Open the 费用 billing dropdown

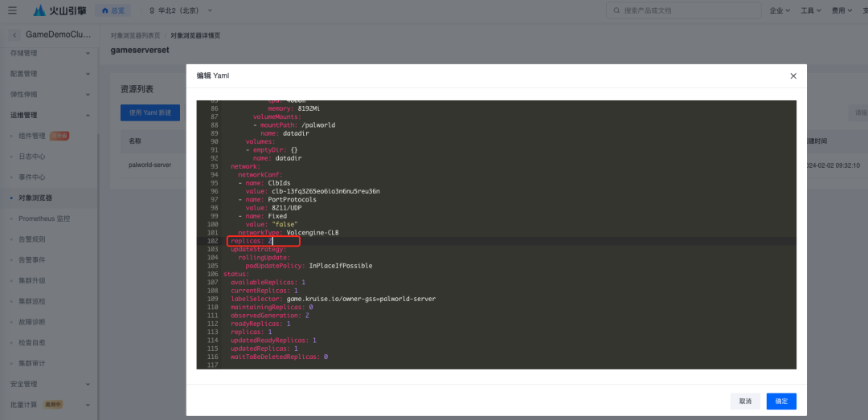(841, 10)
